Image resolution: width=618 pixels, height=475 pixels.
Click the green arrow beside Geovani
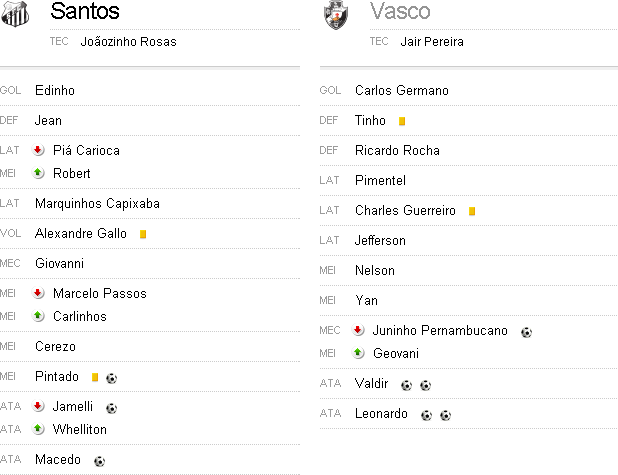coord(359,353)
